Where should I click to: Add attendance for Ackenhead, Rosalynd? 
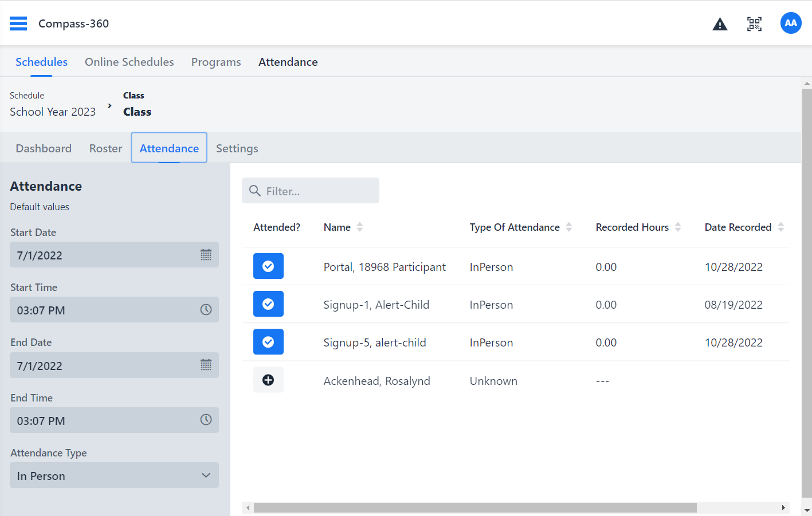(x=268, y=380)
